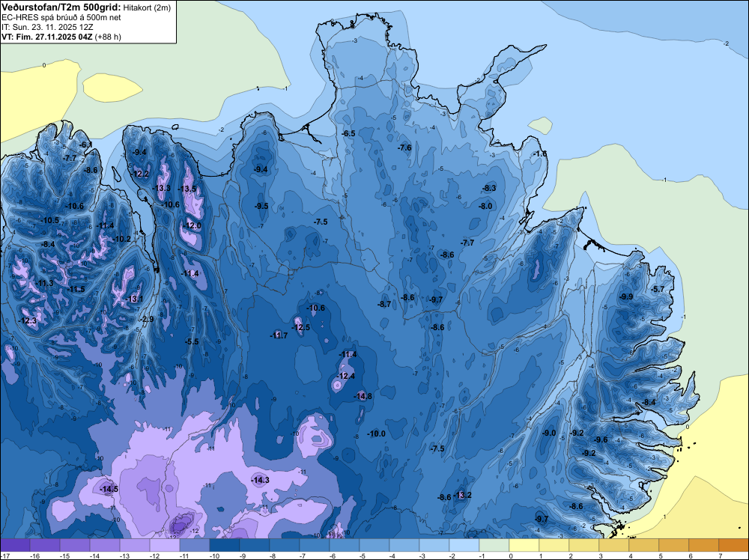
Task: Select the legend swatch between -2 and -1
Action: (x=464, y=545)
